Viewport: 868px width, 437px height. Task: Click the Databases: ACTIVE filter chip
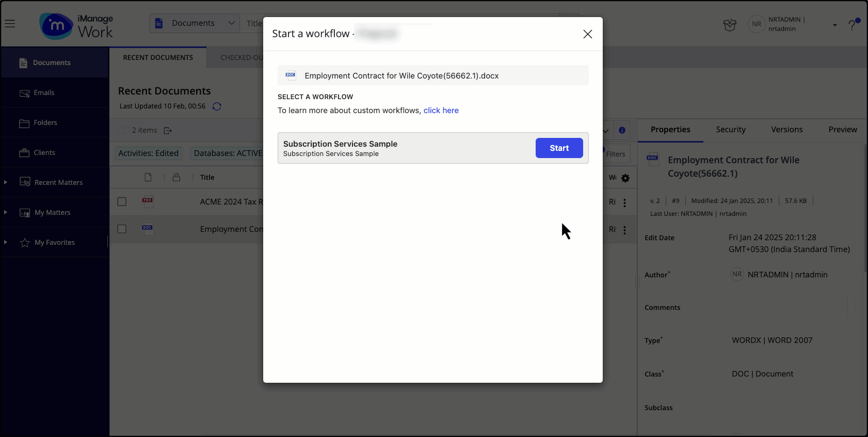[228, 153]
